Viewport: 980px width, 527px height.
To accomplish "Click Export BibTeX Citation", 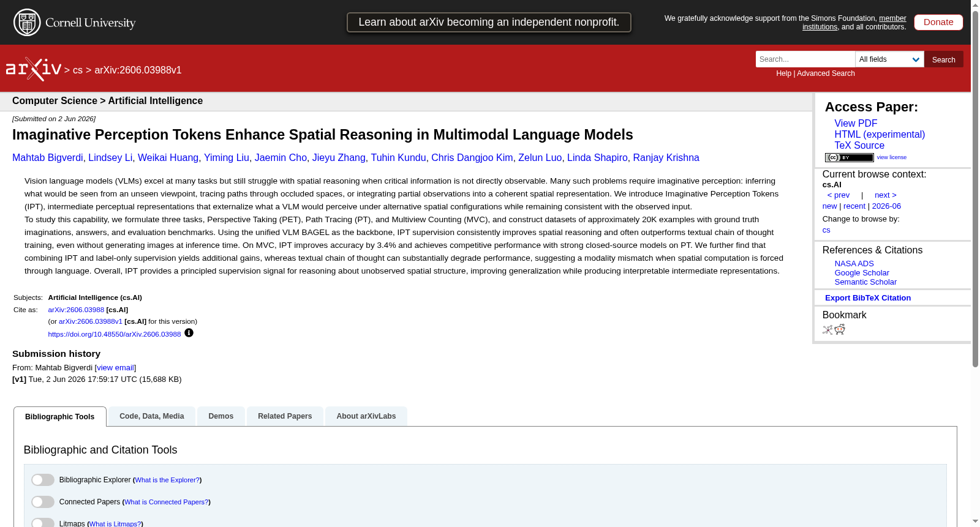I will (868, 298).
